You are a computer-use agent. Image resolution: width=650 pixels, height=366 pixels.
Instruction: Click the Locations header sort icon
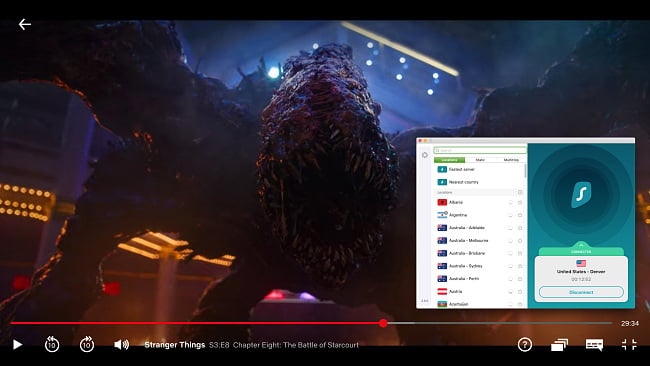click(520, 192)
